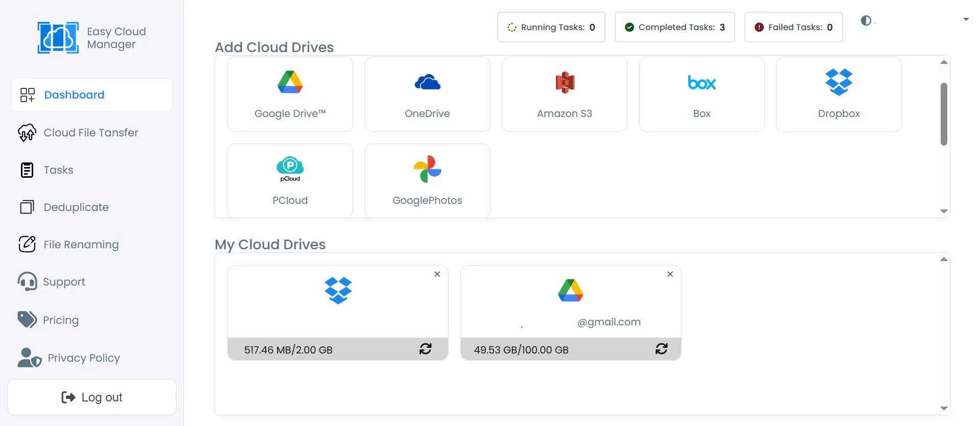Click the Support headset icon
Viewport: 980px width, 426px height.
(27, 281)
